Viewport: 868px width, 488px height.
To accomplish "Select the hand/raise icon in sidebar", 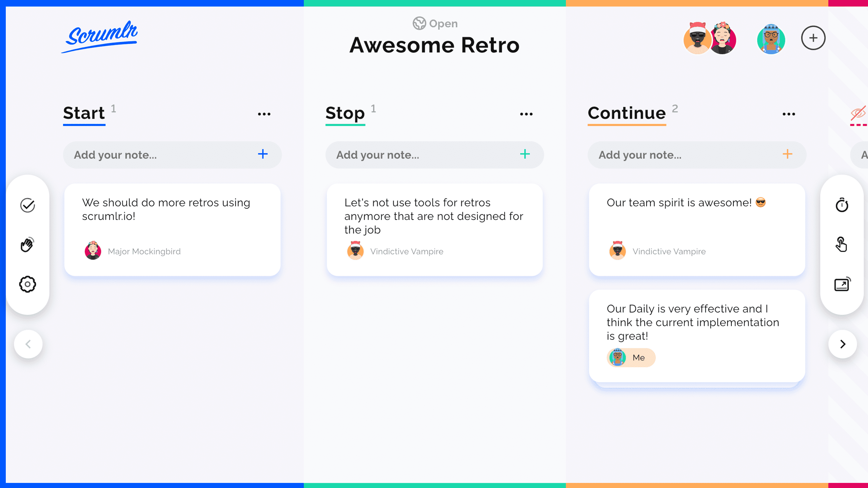I will [x=28, y=244].
